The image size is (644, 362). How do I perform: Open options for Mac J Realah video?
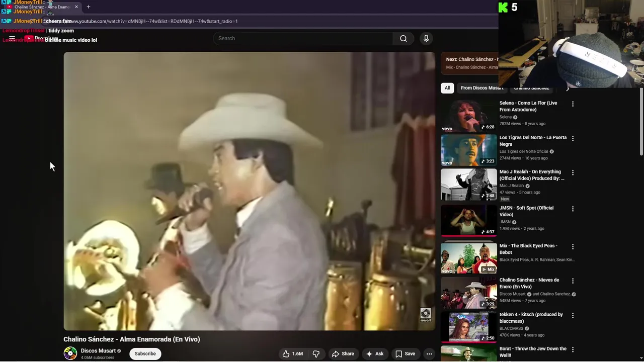[x=573, y=172]
